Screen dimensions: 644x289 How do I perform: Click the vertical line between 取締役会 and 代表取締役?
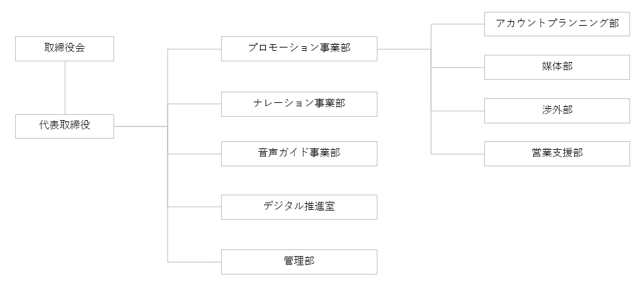65,87
